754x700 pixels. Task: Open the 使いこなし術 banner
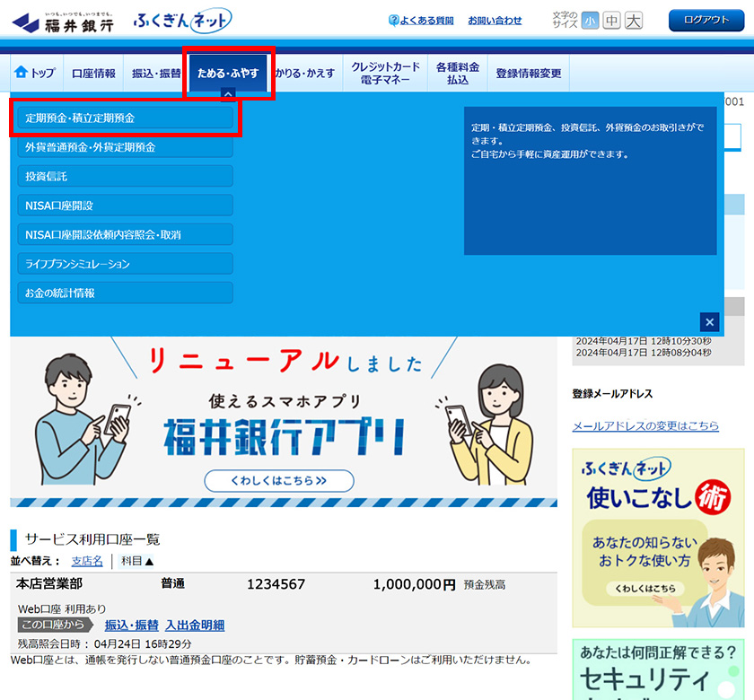pyautogui.click(x=658, y=538)
